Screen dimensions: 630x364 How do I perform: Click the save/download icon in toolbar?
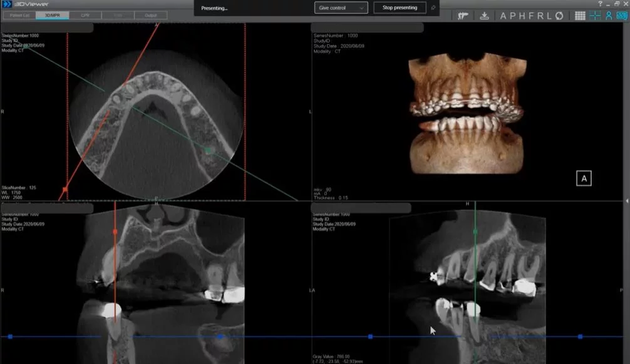pyautogui.click(x=484, y=16)
